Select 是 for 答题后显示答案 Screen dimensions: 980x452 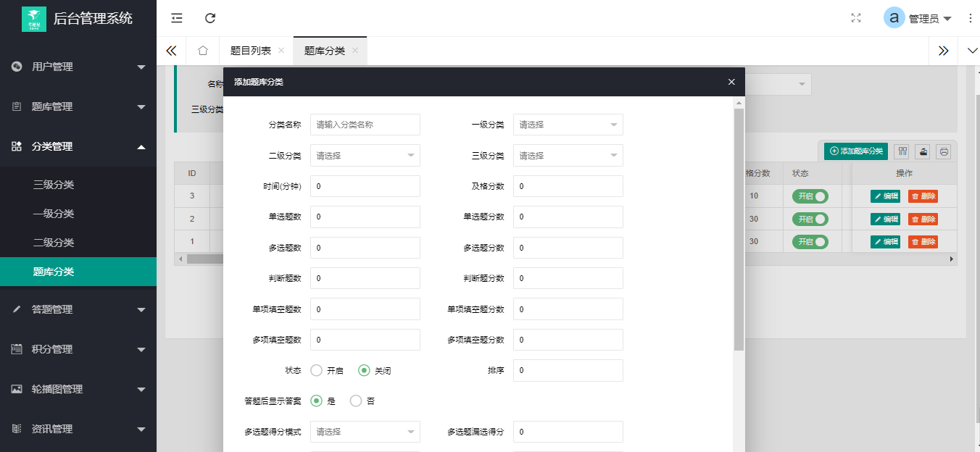(x=316, y=401)
